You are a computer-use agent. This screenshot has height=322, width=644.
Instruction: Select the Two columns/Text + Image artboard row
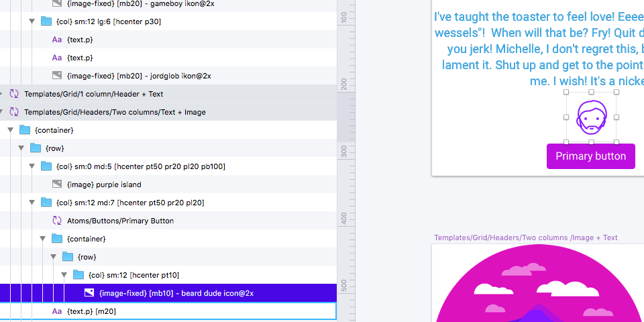pos(115,112)
